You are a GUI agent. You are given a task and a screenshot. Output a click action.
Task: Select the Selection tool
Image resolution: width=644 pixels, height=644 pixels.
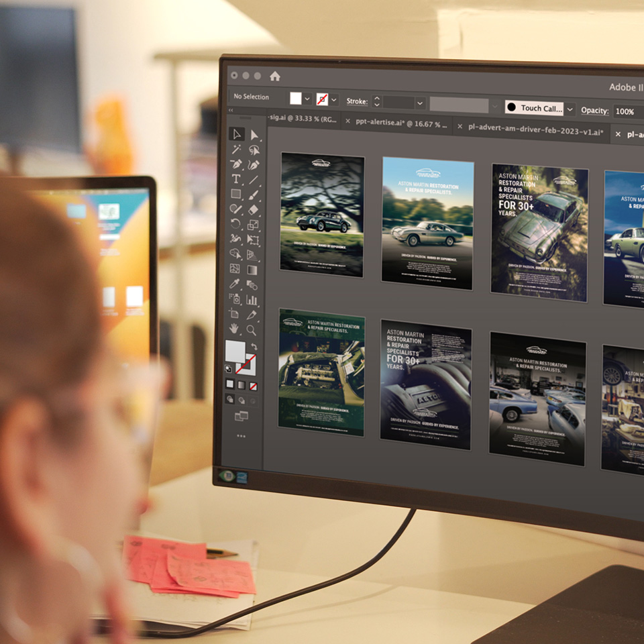coord(235,134)
